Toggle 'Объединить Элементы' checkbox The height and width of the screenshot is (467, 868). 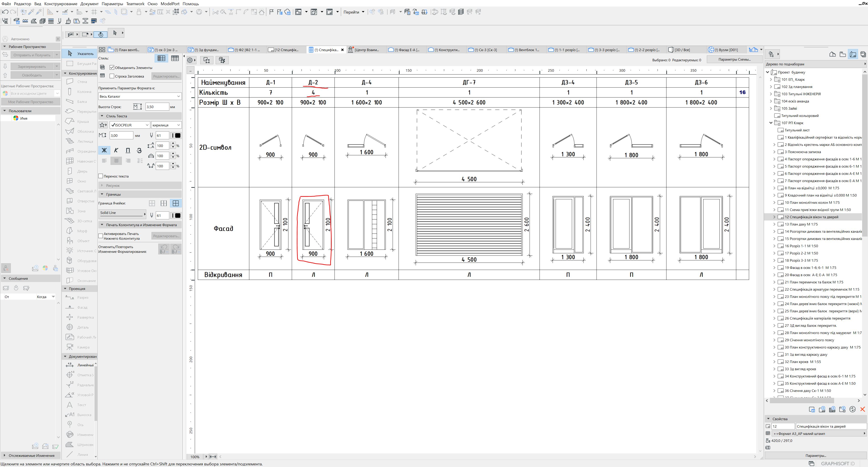click(112, 67)
